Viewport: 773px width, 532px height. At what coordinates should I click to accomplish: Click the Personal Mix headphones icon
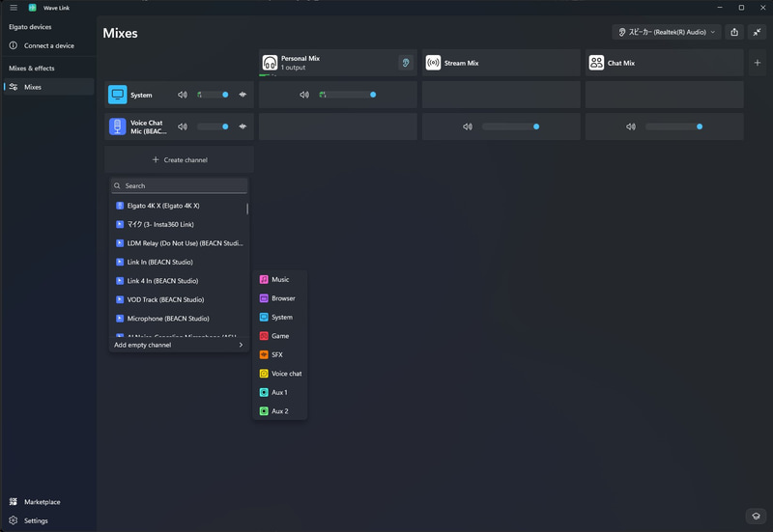(270, 63)
